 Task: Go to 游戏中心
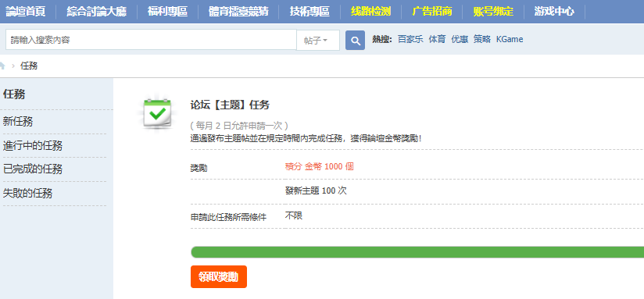(x=554, y=12)
